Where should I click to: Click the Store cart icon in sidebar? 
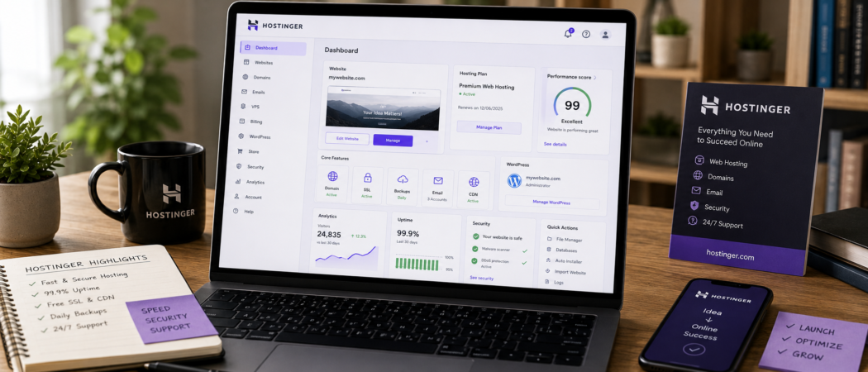tap(241, 151)
